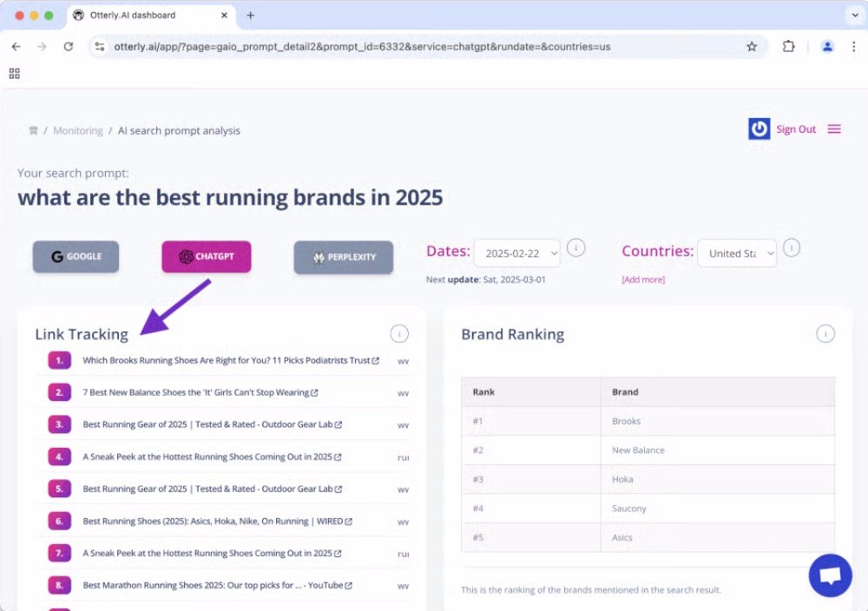The image size is (868, 611).
Task: Select the Perplexity service tab
Action: [x=343, y=258]
